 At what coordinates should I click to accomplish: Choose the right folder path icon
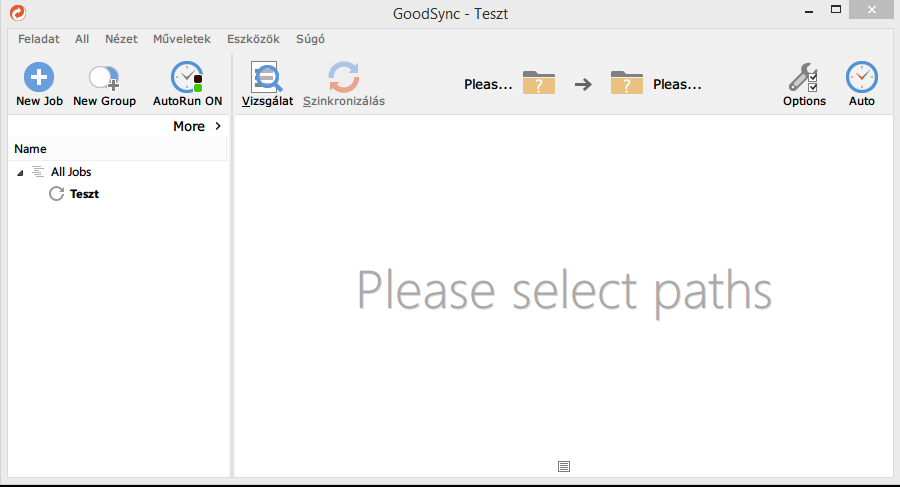tap(627, 84)
